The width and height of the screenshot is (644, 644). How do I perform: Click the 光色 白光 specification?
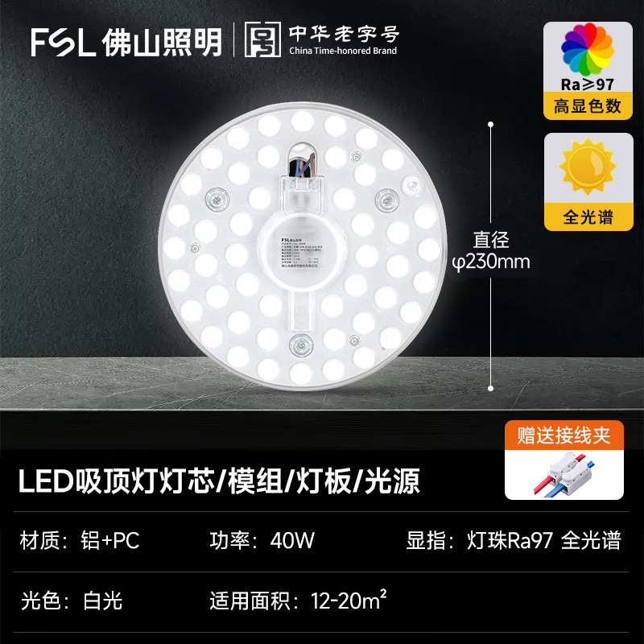[x=72, y=601]
